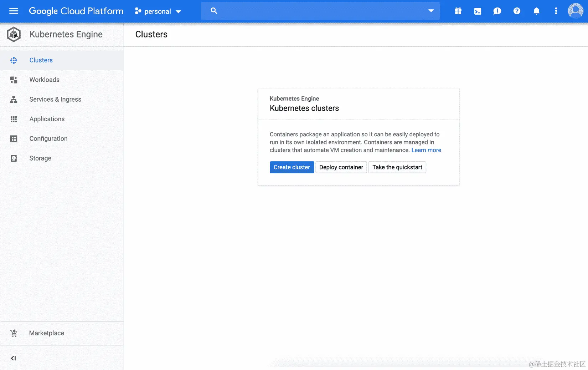Click the Clusters sidebar icon
588x370 pixels.
point(14,60)
